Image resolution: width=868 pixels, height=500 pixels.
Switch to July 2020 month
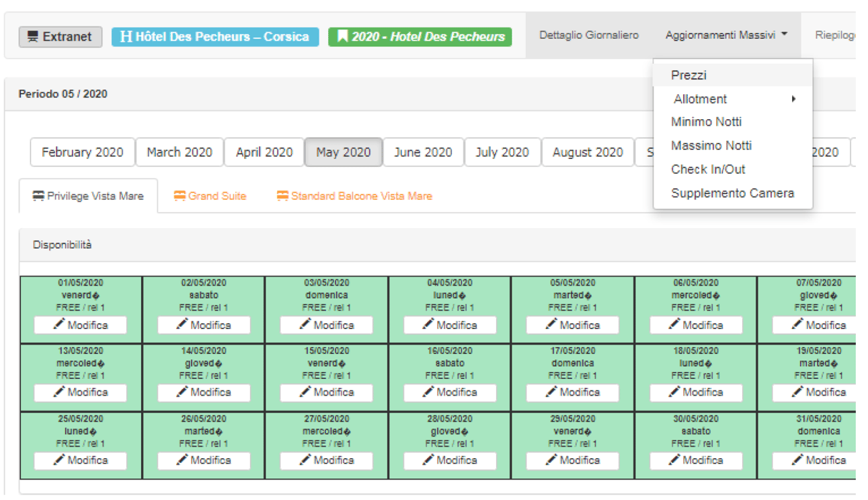pos(502,152)
